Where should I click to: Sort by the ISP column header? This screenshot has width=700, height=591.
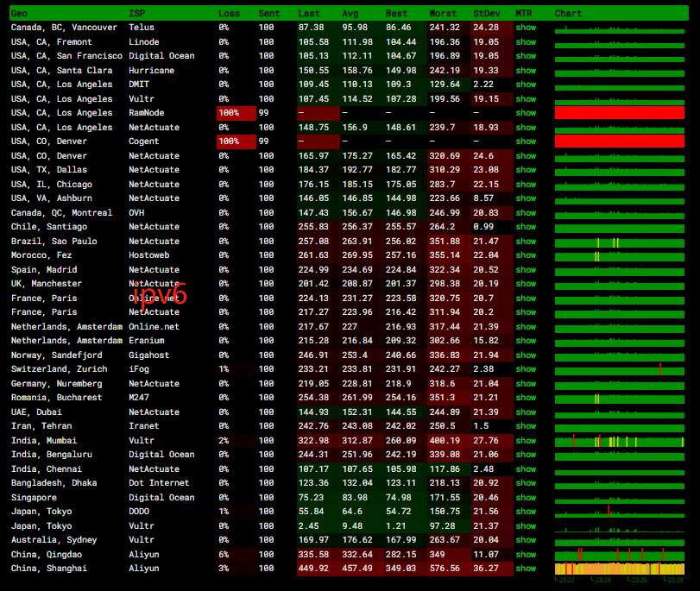[136, 14]
